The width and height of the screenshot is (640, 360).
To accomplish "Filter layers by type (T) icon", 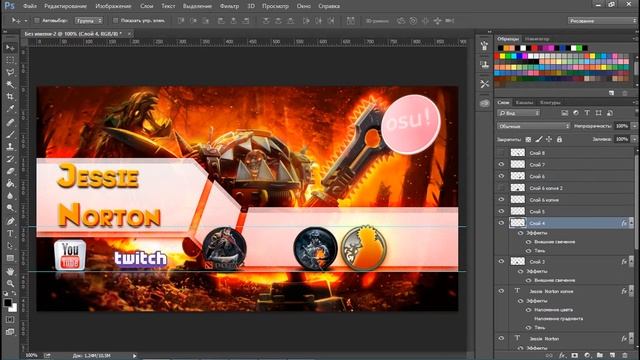I will click(x=587, y=113).
